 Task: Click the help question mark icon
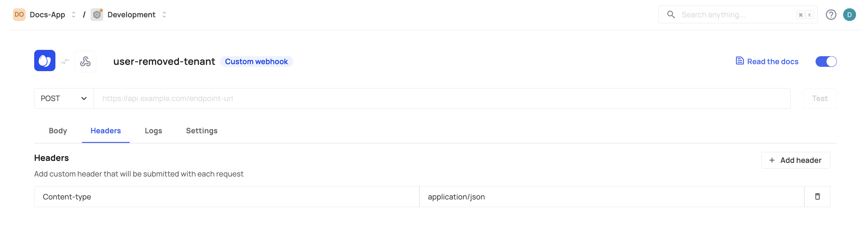[x=831, y=15]
